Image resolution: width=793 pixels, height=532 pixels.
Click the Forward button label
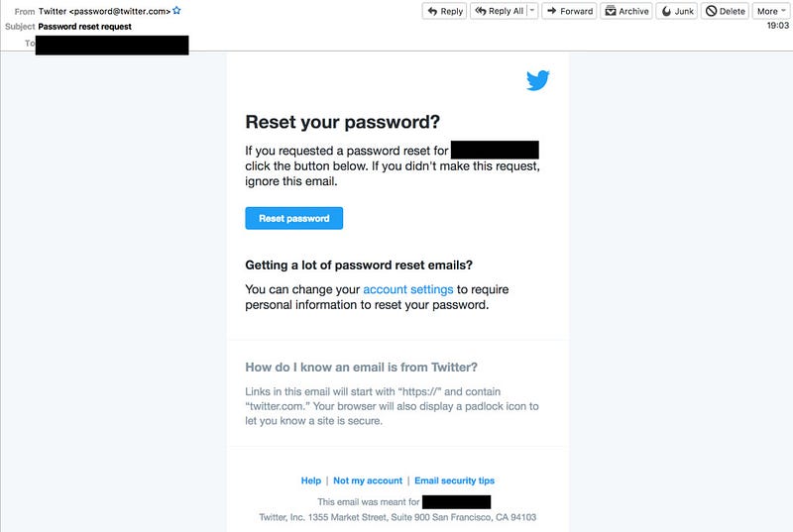coord(576,11)
